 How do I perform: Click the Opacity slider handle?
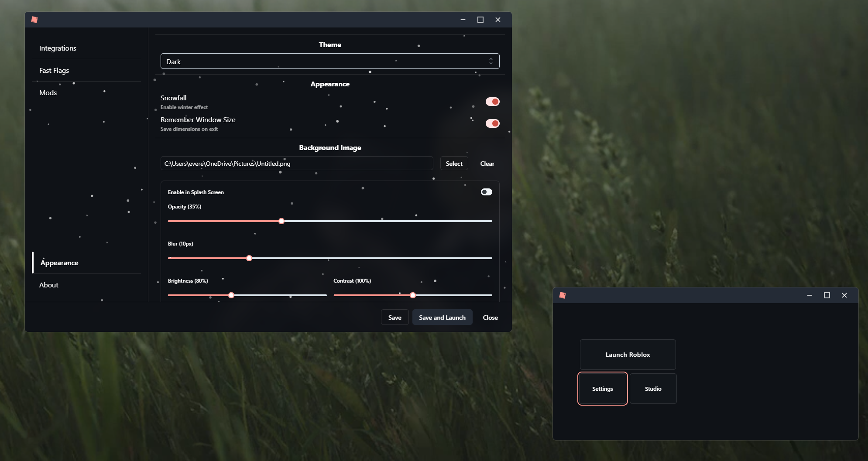pos(281,221)
